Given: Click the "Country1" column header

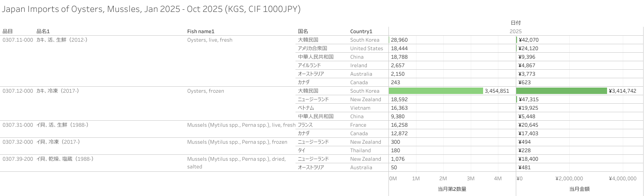Looking at the screenshot, I should click(361, 31).
